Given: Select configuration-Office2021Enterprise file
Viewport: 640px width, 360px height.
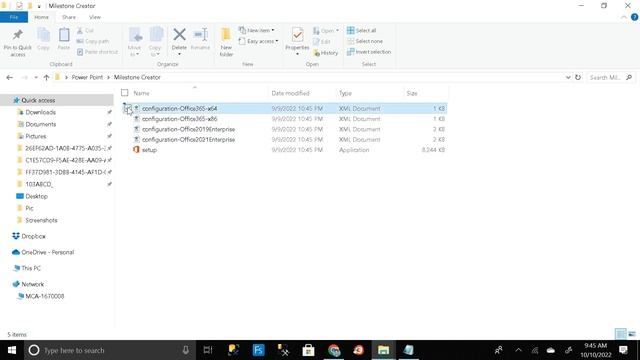Looking at the screenshot, I should (x=189, y=140).
